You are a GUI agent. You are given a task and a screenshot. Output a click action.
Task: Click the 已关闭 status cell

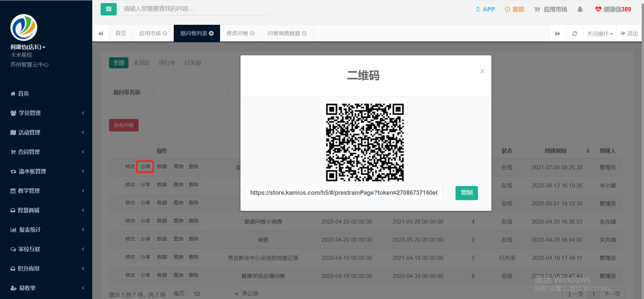point(507,258)
